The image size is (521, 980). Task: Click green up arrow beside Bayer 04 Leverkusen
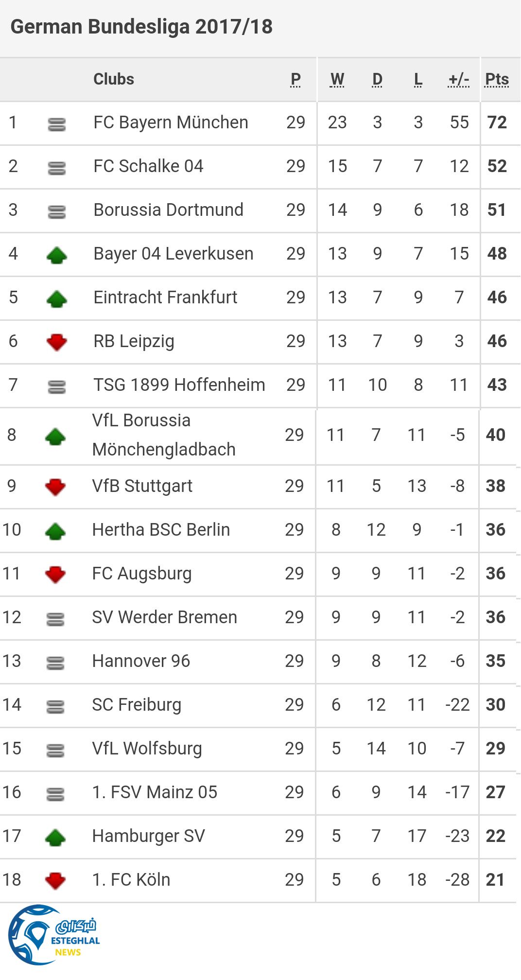56,255
